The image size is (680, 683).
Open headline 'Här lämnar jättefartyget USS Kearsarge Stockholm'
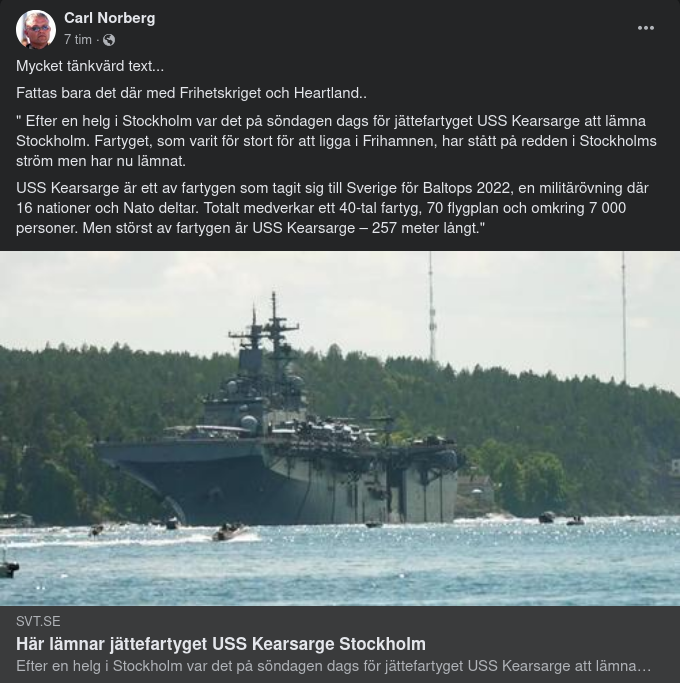(x=221, y=644)
